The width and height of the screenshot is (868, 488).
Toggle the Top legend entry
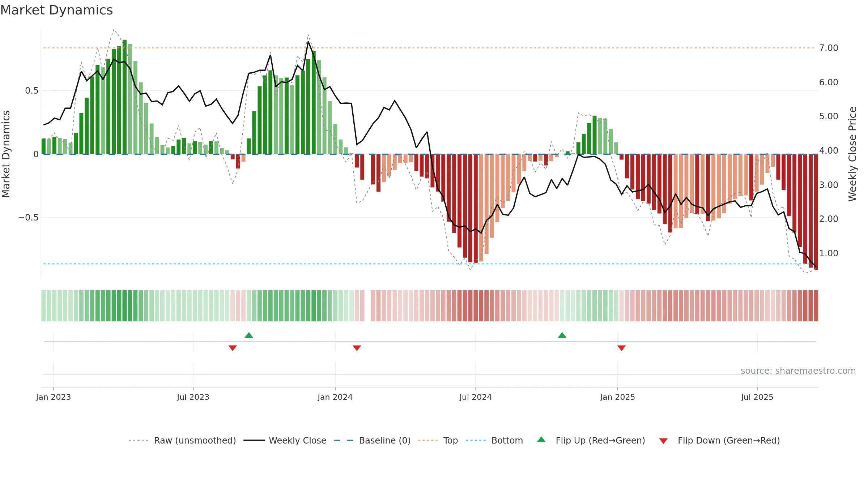pyautogui.click(x=438, y=440)
